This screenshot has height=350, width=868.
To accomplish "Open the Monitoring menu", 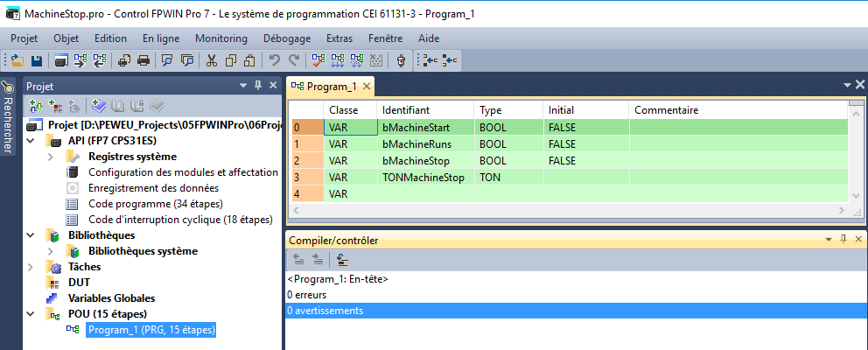I will tap(221, 38).
